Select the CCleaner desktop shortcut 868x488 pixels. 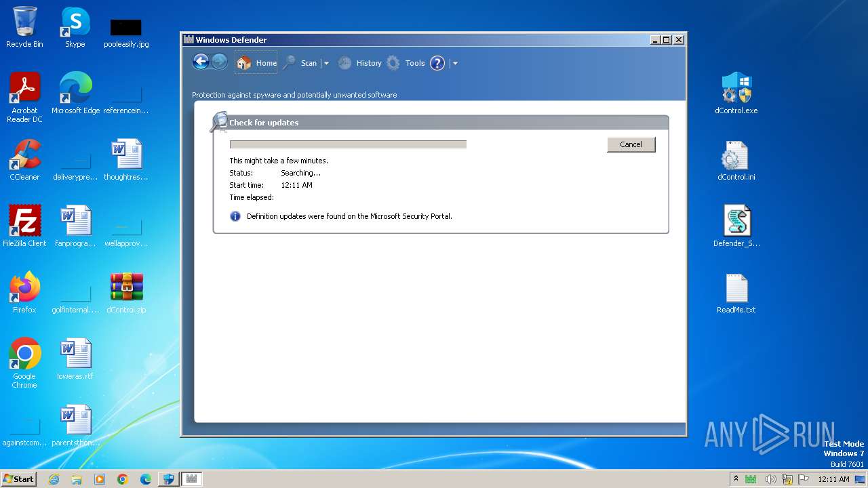click(x=24, y=160)
